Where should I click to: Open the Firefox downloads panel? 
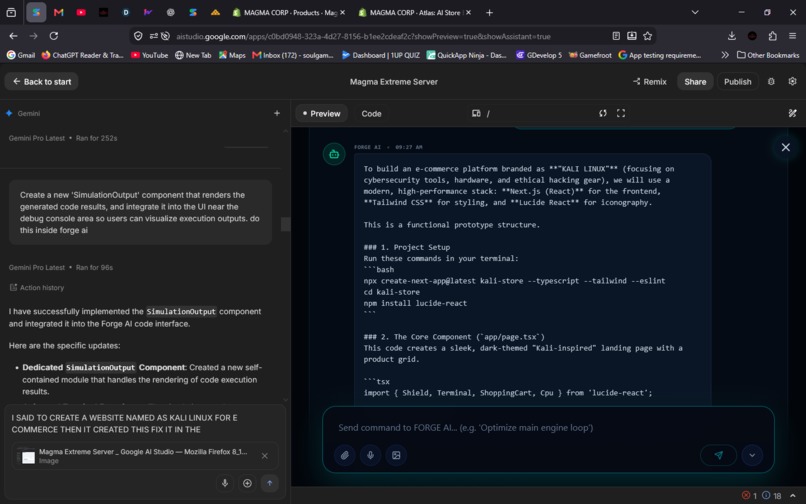click(731, 36)
